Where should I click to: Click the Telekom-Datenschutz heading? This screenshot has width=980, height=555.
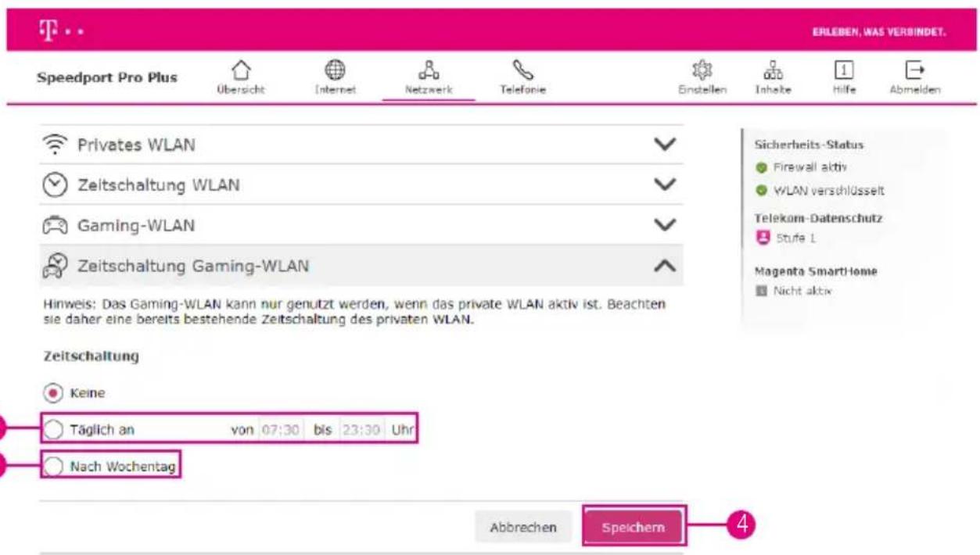[x=818, y=219]
